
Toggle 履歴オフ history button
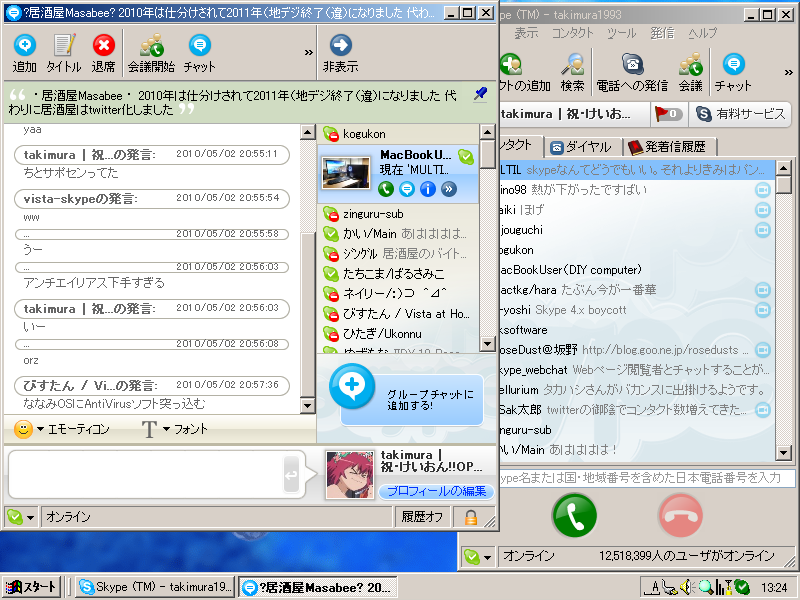[x=421, y=517]
